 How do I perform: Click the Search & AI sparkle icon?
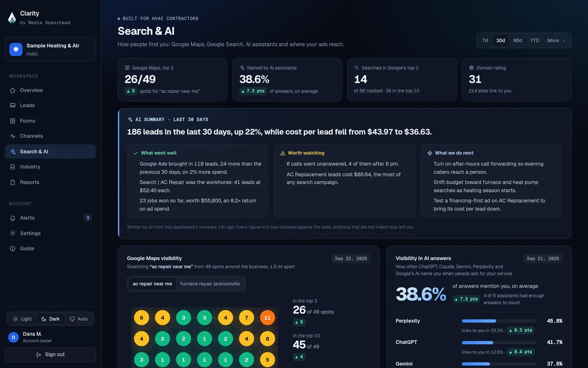pyautogui.click(x=13, y=152)
